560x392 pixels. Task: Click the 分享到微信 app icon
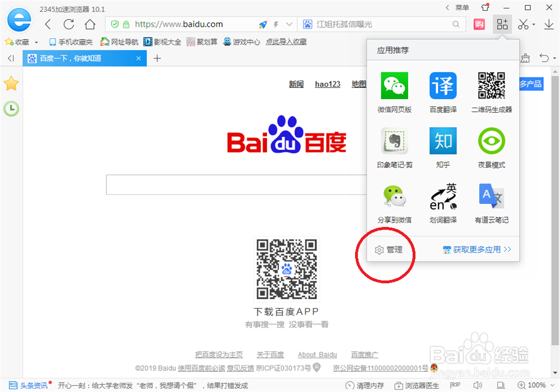coord(394,196)
